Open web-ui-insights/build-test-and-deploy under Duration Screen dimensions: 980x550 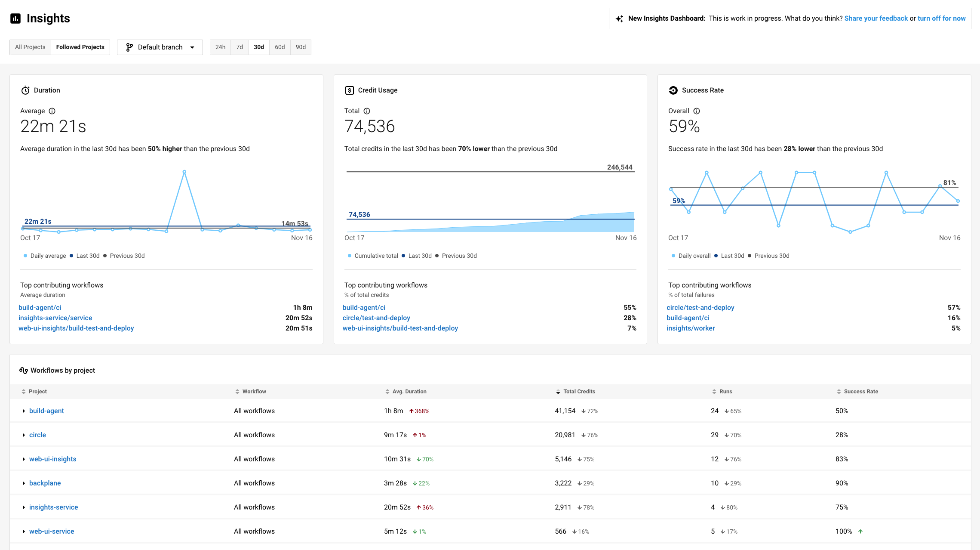(76, 328)
